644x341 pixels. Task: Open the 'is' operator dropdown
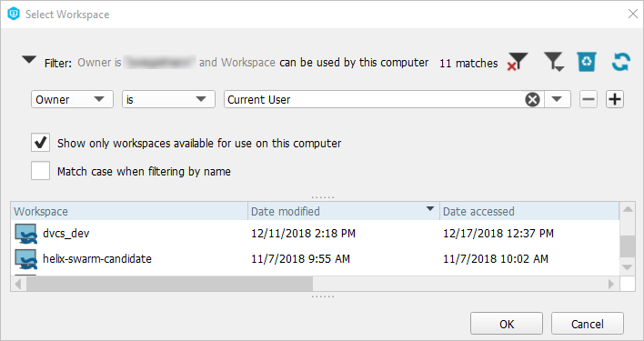click(x=168, y=99)
